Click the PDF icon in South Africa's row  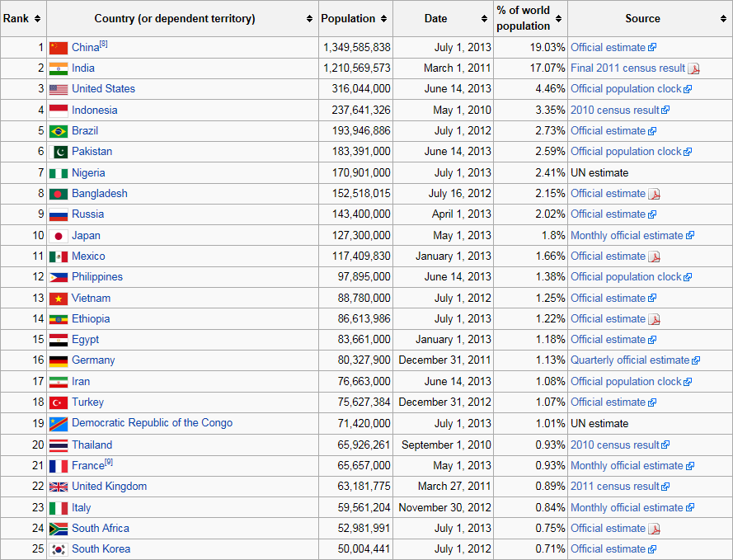654,529
